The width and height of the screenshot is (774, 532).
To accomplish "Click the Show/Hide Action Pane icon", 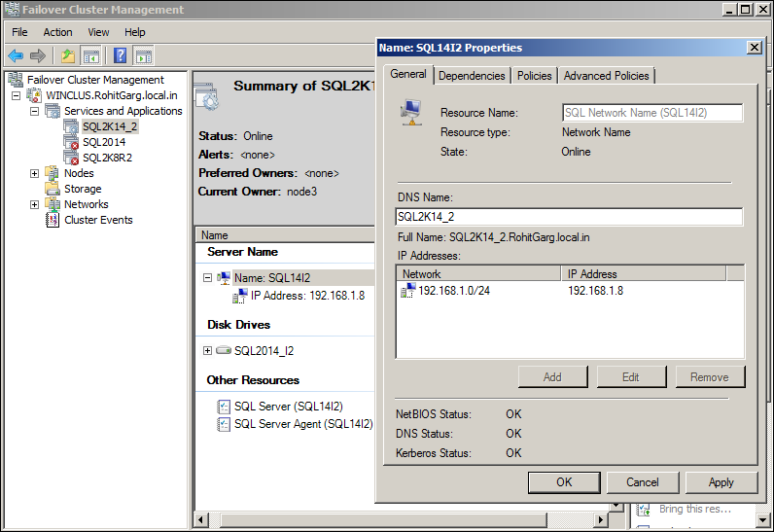I will [144, 56].
